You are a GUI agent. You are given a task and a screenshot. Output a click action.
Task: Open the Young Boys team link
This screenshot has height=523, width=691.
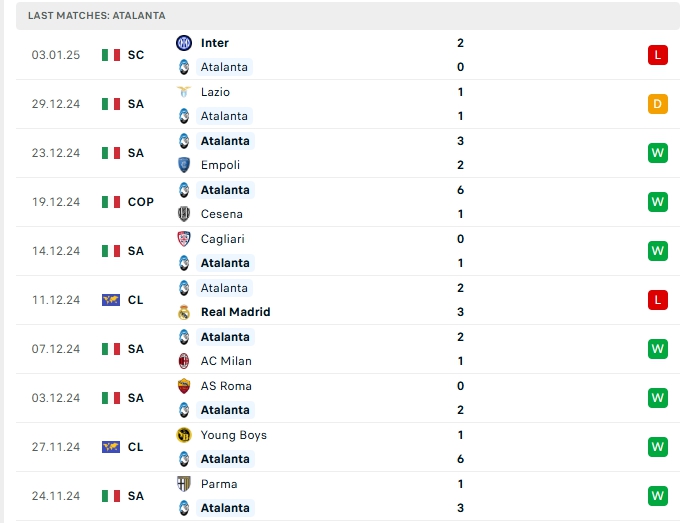pos(233,435)
